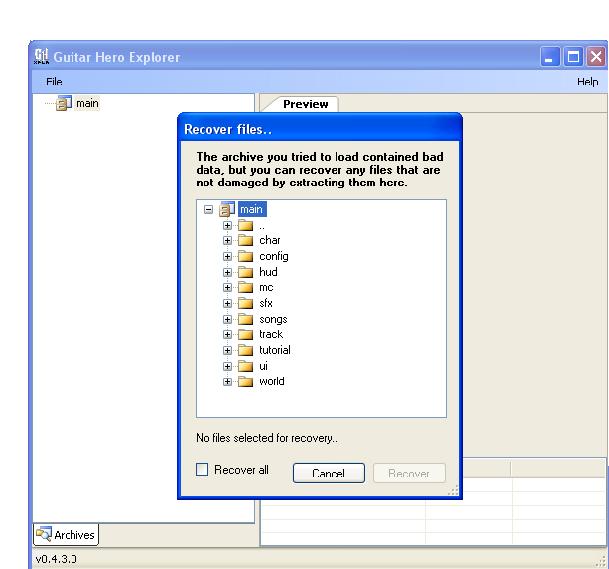Expand the sfx folder

(x=228, y=303)
